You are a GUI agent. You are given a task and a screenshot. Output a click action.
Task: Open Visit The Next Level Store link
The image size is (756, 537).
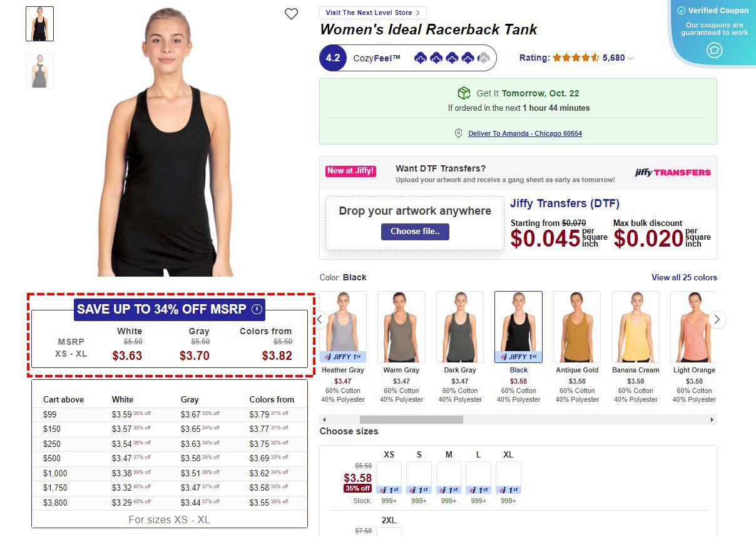pos(372,13)
